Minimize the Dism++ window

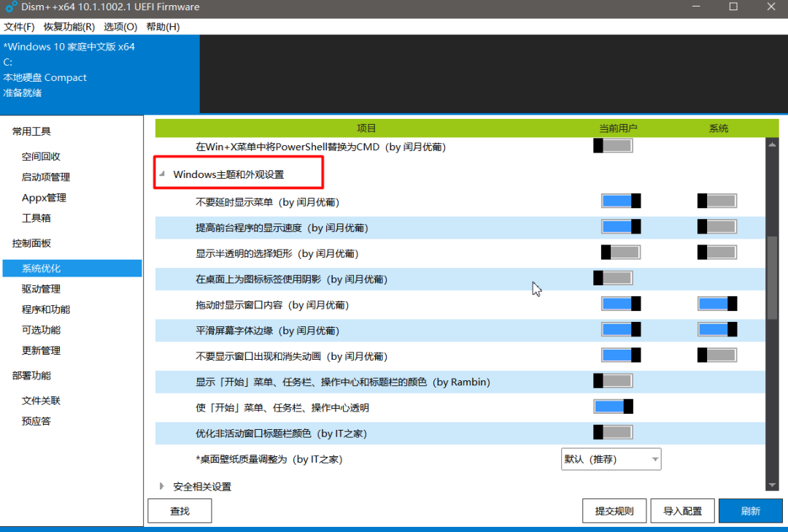click(x=696, y=7)
